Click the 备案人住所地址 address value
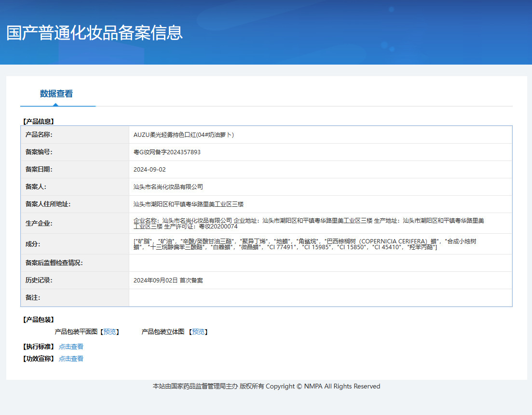This screenshot has height=415, width=532. click(x=189, y=204)
